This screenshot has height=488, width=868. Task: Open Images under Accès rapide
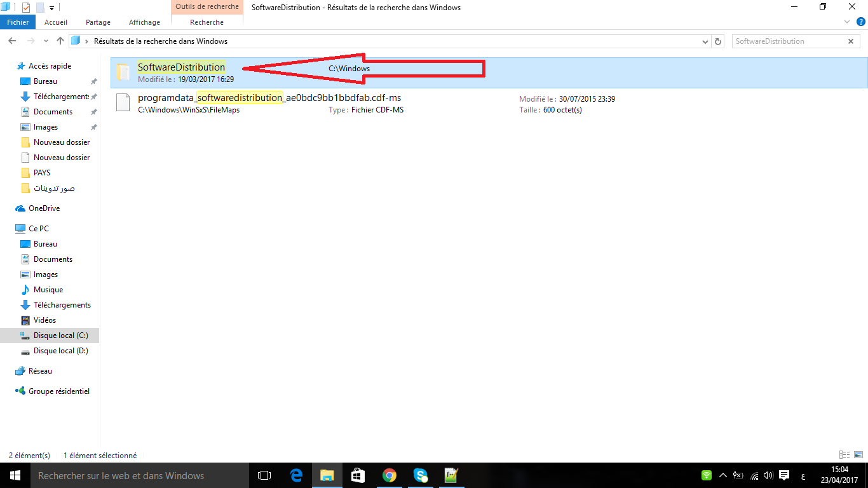coord(46,127)
